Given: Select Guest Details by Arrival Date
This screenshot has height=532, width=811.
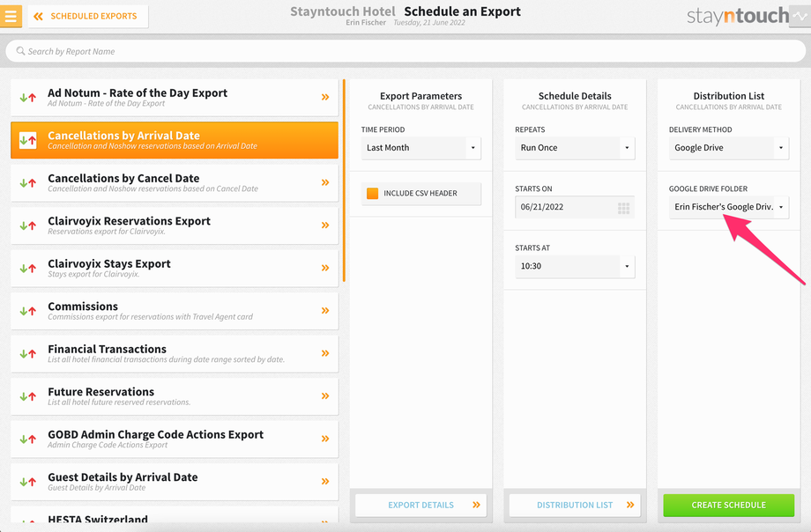Looking at the screenshot, I should point(175,482).
